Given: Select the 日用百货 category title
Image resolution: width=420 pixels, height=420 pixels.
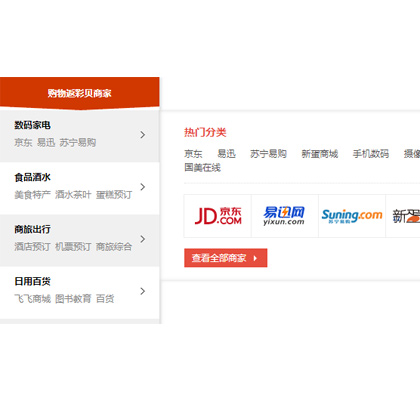Looking at the screenshot, I should (32, 281).
